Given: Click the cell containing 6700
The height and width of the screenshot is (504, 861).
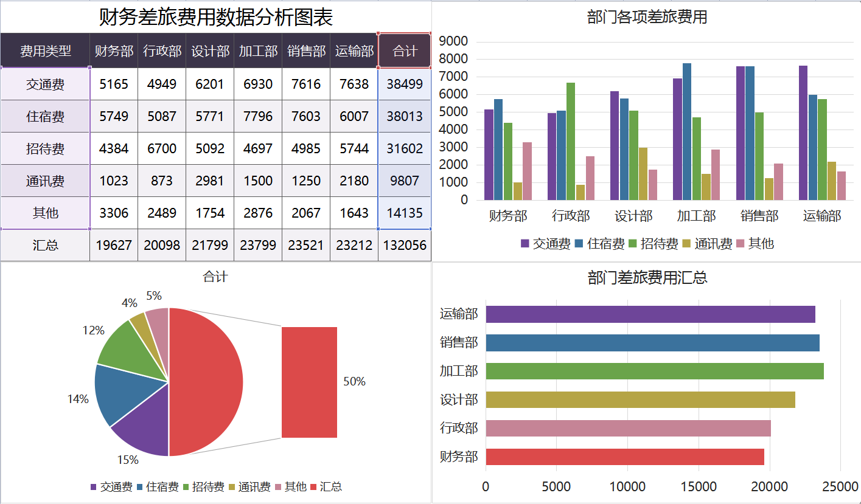Looking at the screenshot, I should [x=162, y=149].
